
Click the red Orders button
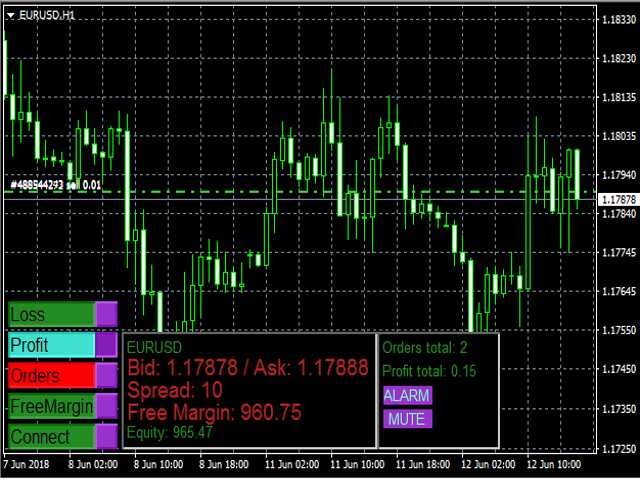pyautogui.click(x=51, y=376)
